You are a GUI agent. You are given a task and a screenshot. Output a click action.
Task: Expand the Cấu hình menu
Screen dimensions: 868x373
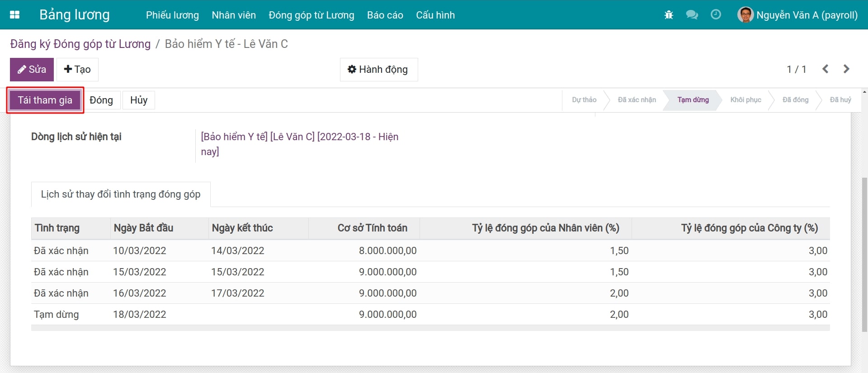435,15
